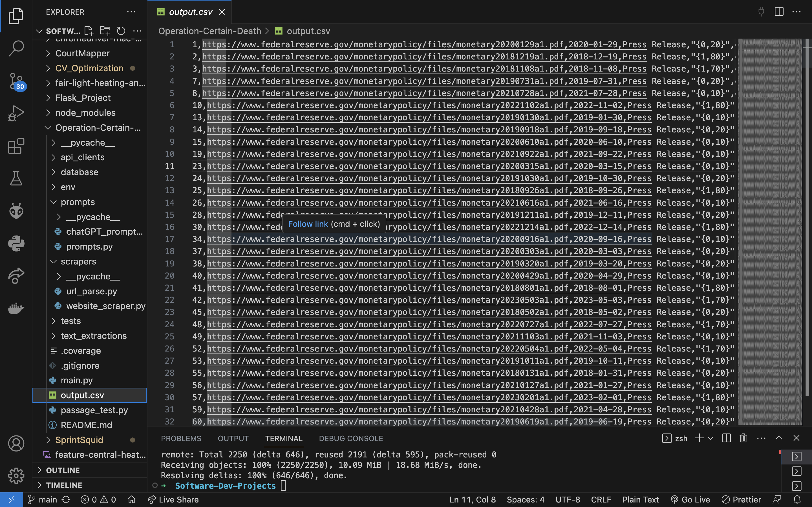Open the zsh terminal shell dropdown
Viewport: 812px width, 507px height.
[711, 438]
